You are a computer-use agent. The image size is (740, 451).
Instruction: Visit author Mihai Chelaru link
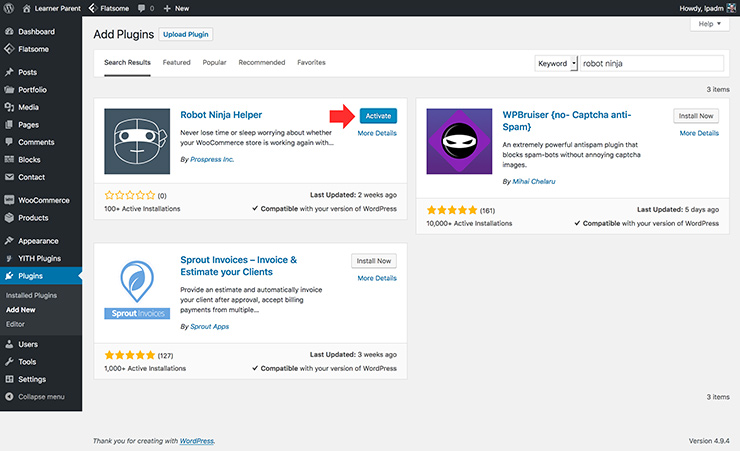[534, 182]
